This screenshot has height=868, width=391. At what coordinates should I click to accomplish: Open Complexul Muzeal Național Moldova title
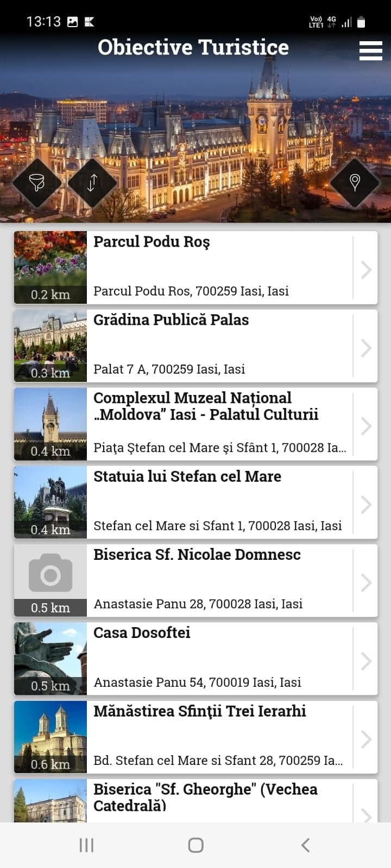(x=205, y=406)
